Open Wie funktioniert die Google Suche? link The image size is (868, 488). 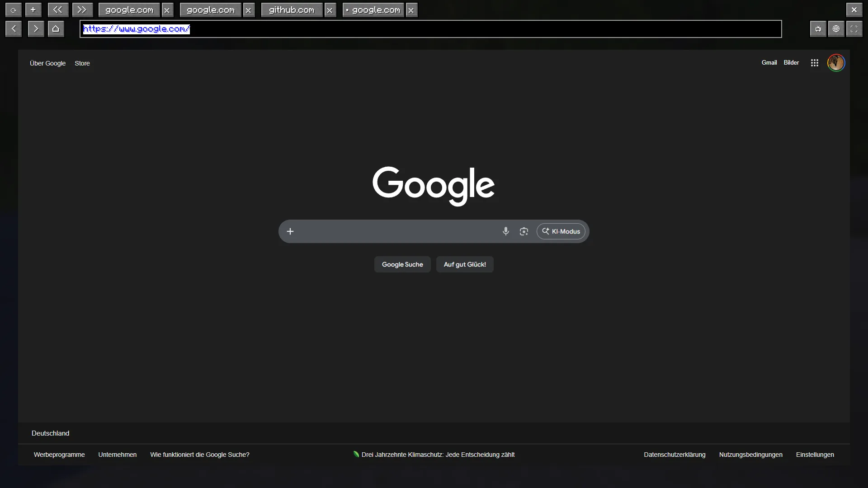200,455
